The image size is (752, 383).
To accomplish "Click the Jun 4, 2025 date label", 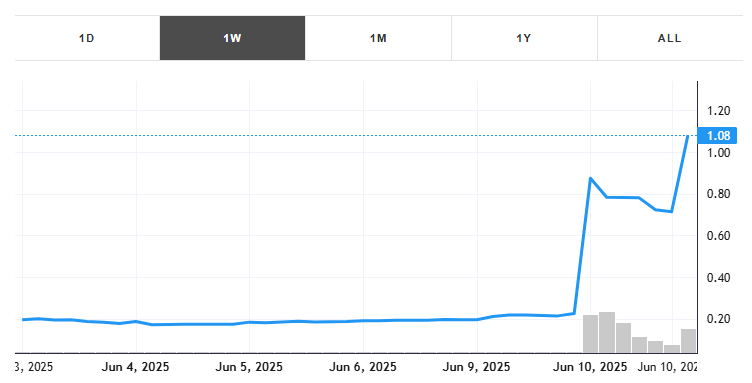I will [x=136, y=367].
